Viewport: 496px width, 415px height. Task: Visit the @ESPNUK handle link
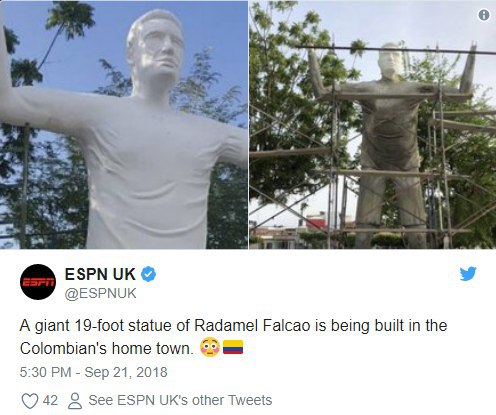tap(100, 293)
